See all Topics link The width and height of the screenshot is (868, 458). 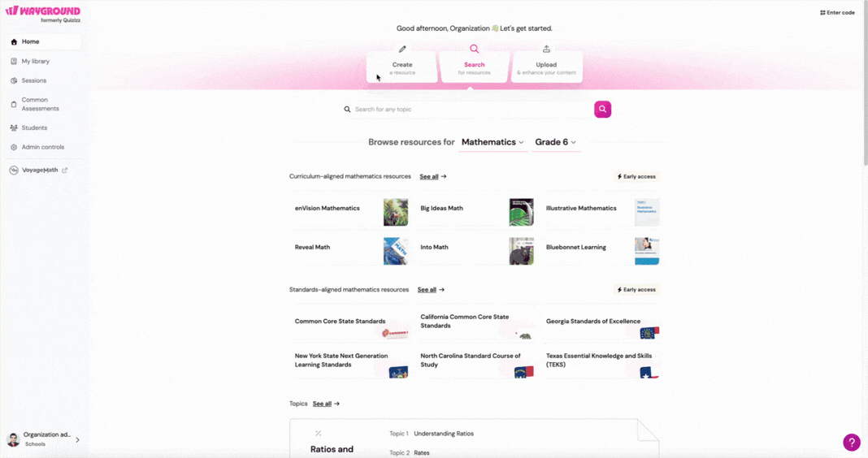(x=326, y=404)
